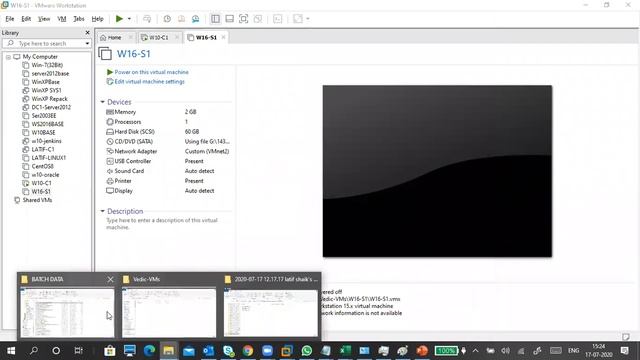This screenshot has width=640, height=360.
Task: Take a snapshot using the clock icon
Action: point(167,19)
